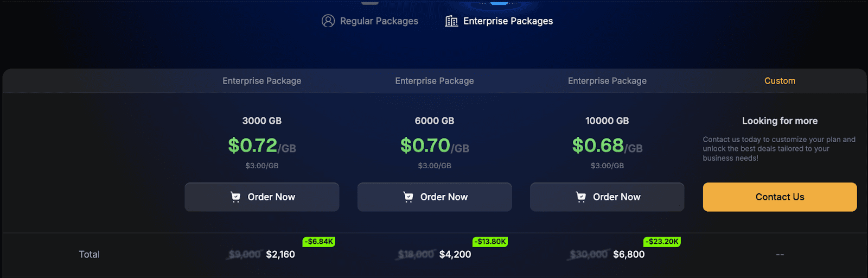Viewport: 868px width, 278px height.
Task: Click the Custom column header
Action: (x=780, y=81)
